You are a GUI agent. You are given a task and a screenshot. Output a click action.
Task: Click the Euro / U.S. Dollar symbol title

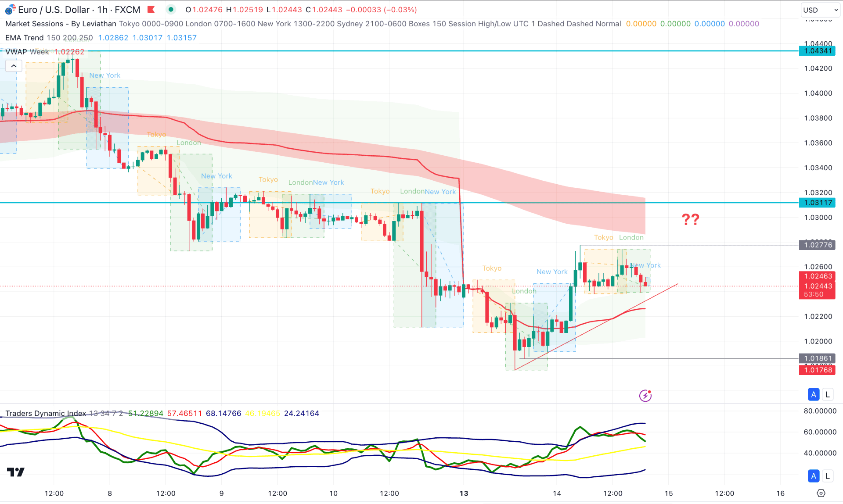click(54, 10)
